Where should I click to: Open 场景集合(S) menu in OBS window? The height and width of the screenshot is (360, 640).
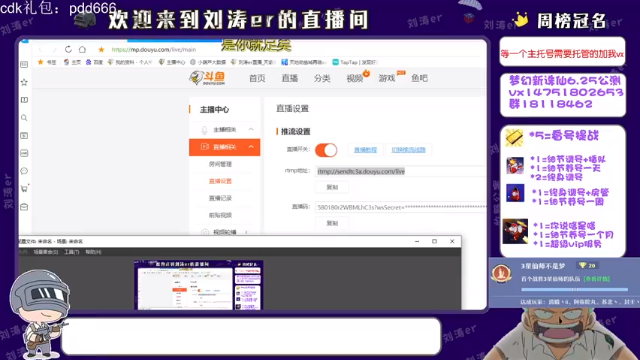click(45, 252)
